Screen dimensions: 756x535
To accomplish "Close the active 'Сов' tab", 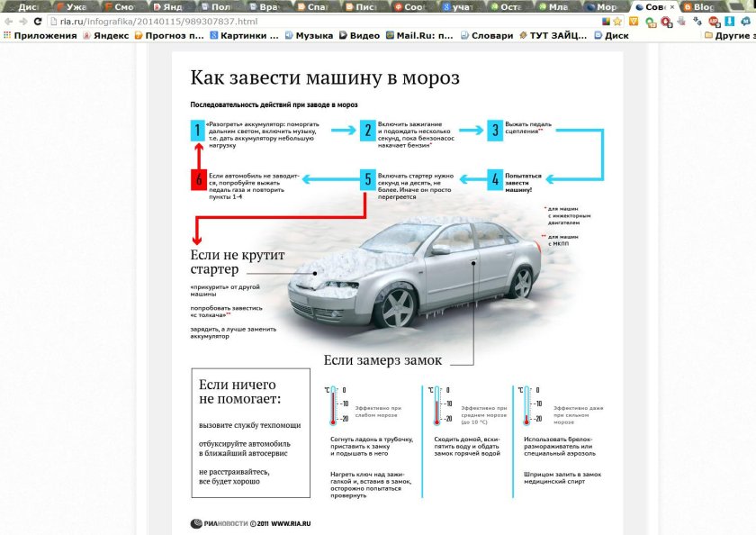I will pos(672,6).
